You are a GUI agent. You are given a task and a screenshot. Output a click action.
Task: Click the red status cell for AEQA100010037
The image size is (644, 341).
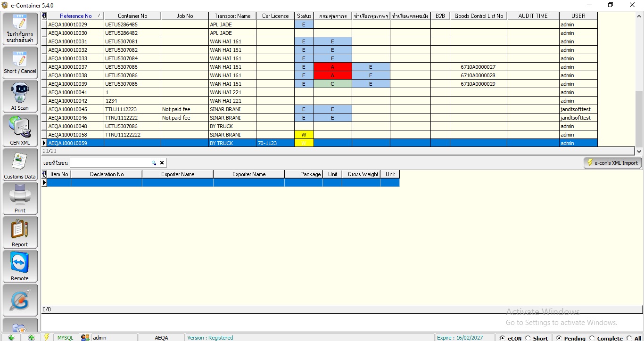click(x=332, y=67)
